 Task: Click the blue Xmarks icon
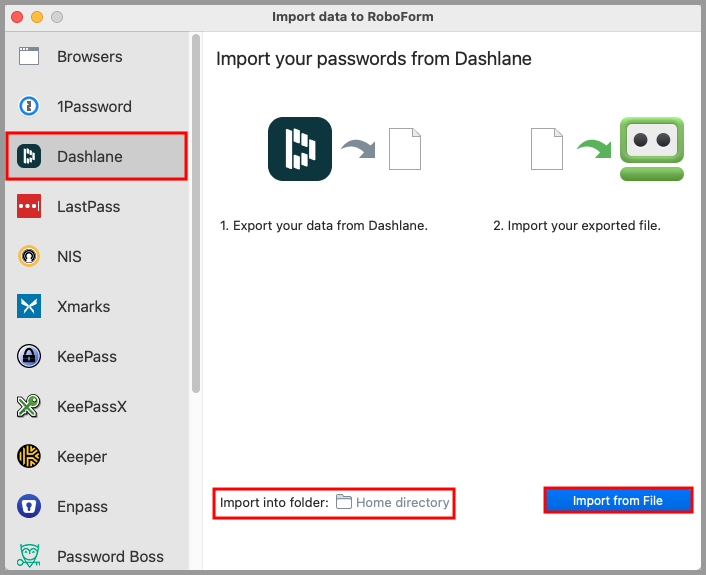point(29,307)
